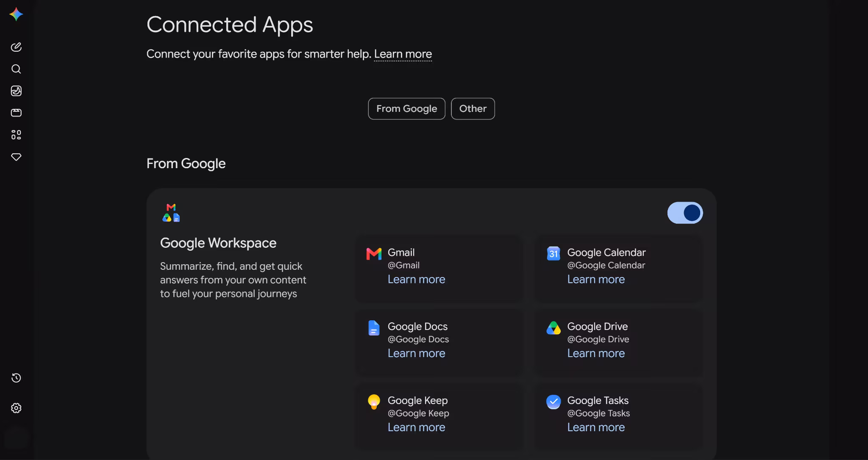The width and height of the screenshot is (868, 460).
Task: Click the Google Drive card name
Action: coord(598,327)
